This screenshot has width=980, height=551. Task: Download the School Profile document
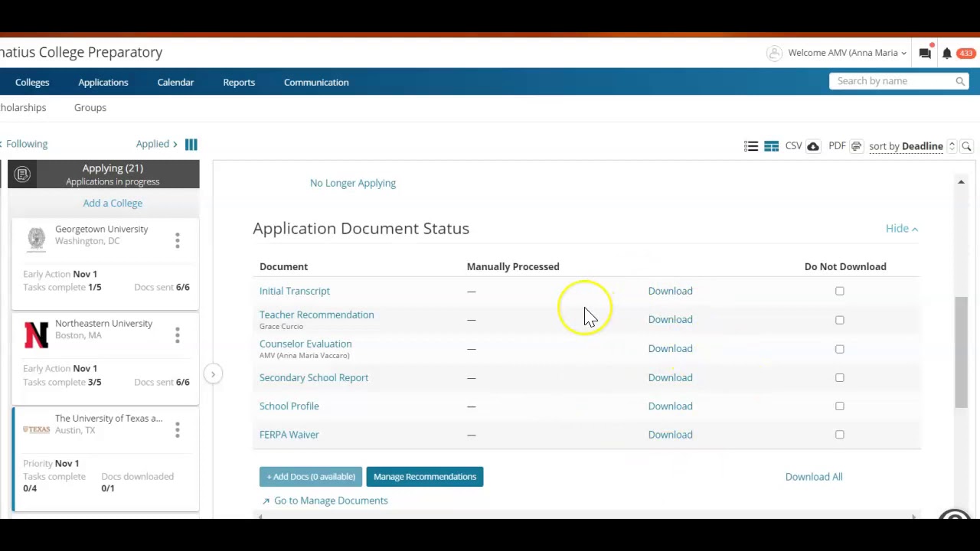(x=670, y=406)
